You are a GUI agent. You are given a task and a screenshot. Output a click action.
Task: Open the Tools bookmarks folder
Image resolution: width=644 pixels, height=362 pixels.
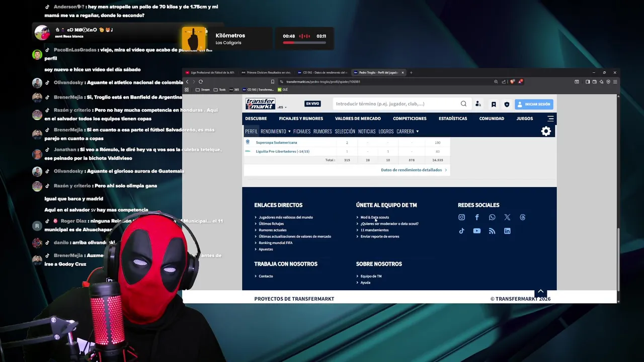click(x=220, y=89)
